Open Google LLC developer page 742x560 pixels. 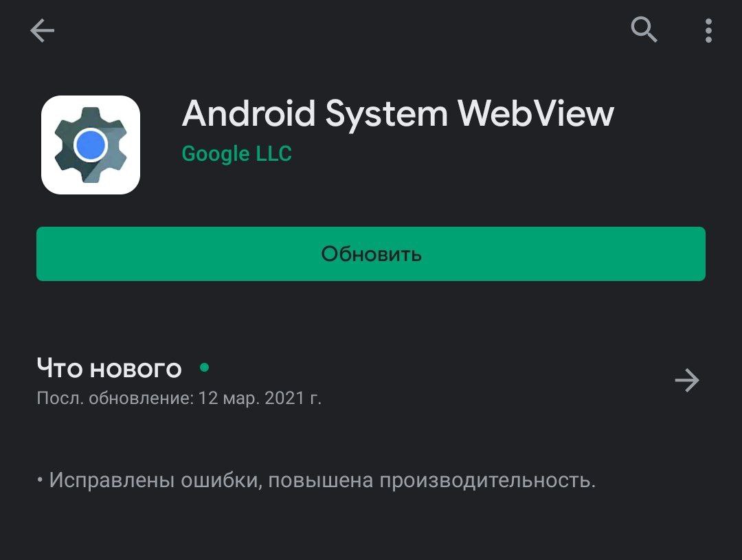coord(236,154)
